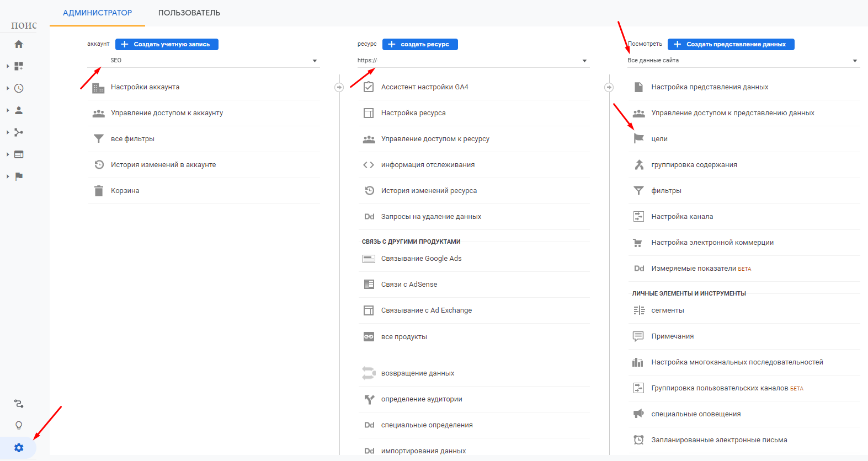
Task: Select the АДМИНИСТРАТОР tab
Action: click(97, 13)
